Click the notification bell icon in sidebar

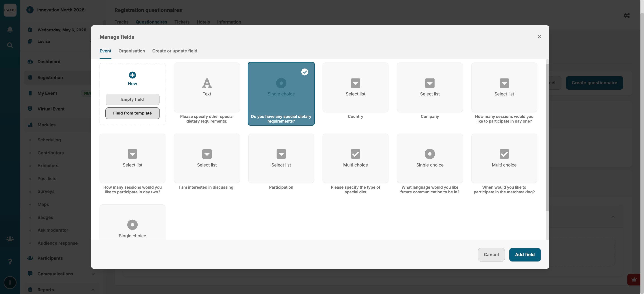(10, 30)
